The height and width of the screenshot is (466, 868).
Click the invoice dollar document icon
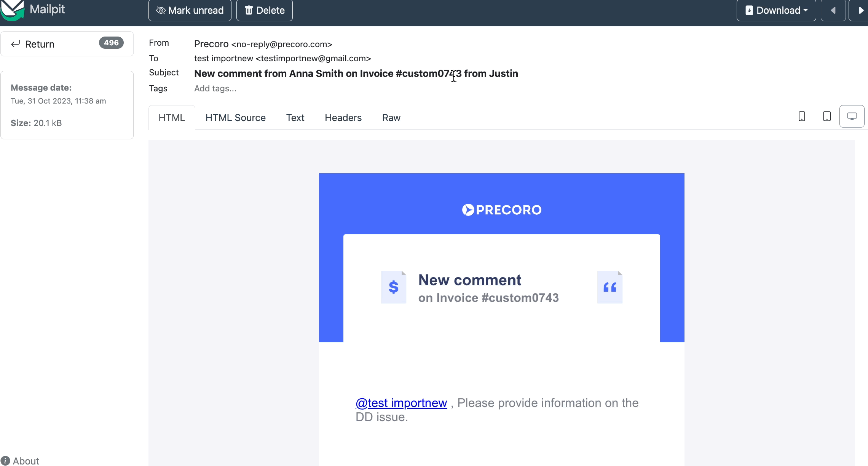tap(394, 287)
